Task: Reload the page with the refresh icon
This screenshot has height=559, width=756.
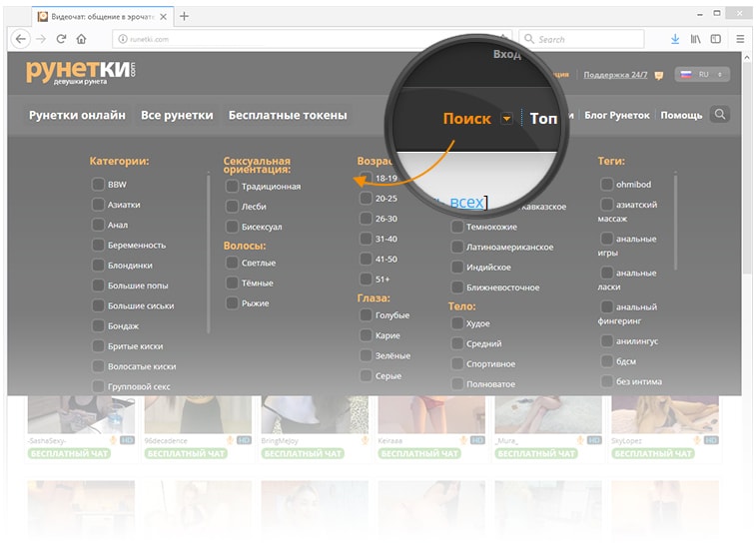Action: click(61, 39)
